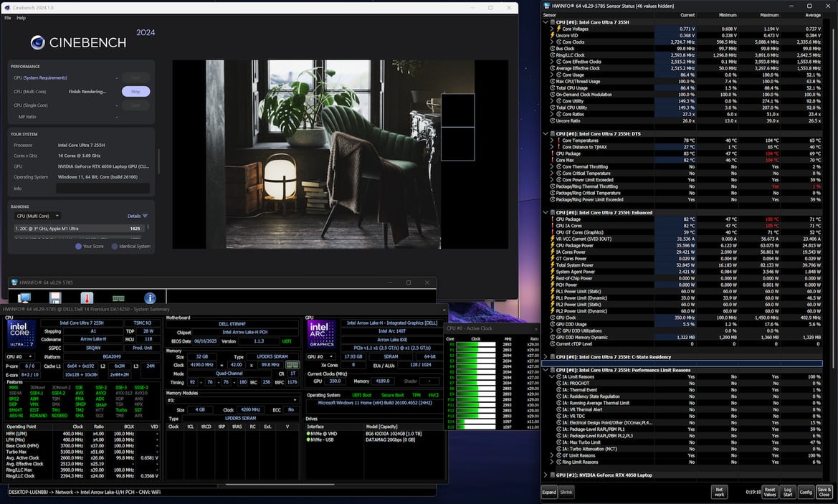The width and height of the screenshot is (838, 504).
Task: Click the filter icon next to Details
Action: 145,216
